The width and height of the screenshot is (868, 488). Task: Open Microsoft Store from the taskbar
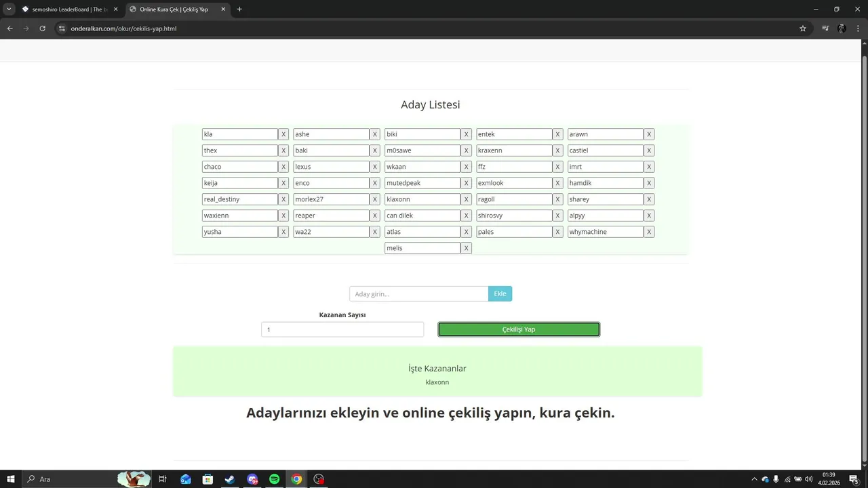(x=208, y=479)
